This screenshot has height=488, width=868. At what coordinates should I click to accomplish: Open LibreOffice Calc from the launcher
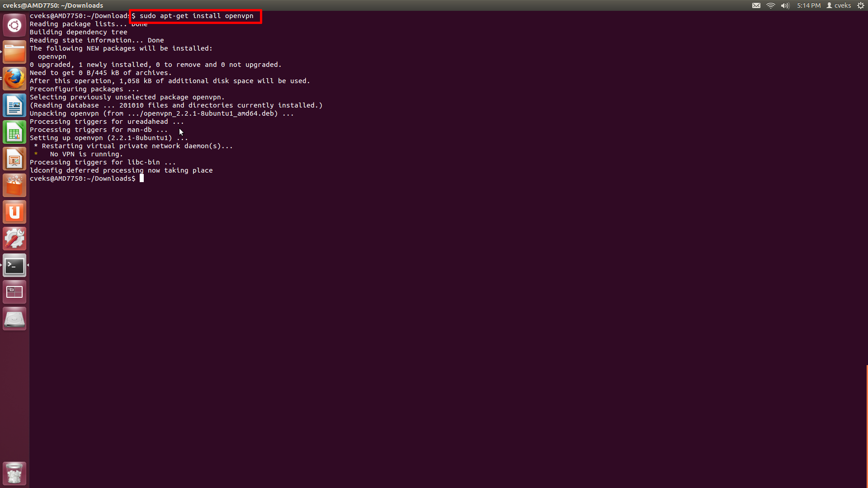pyautogui.click(x=14, y=132)
